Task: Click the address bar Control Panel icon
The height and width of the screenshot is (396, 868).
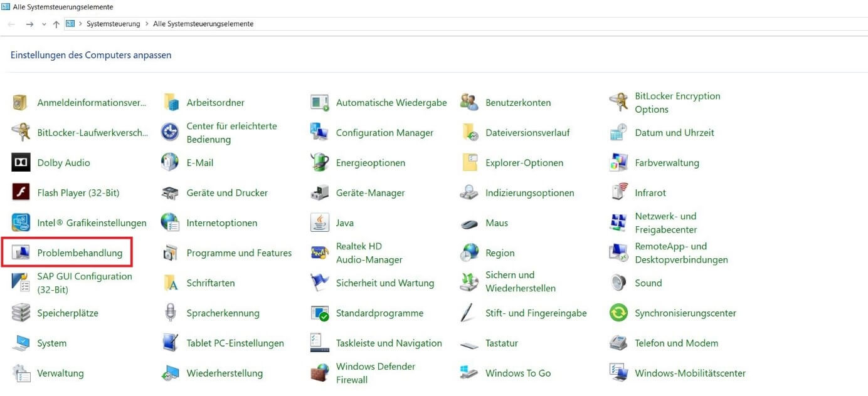Action: pyautogui.click(x=70, y=24)
